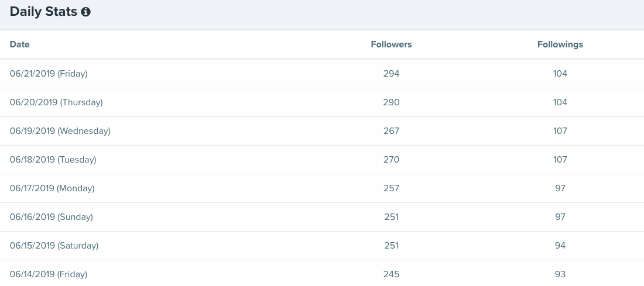Viewport: 644px width, 286px height.
Task: Click the 94 followings value on Saturday
Action: tap(560, 246)
